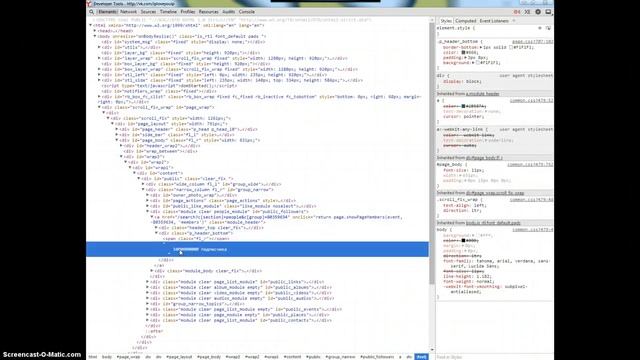
Task: Click the display: block property
Action: point(462,81)
